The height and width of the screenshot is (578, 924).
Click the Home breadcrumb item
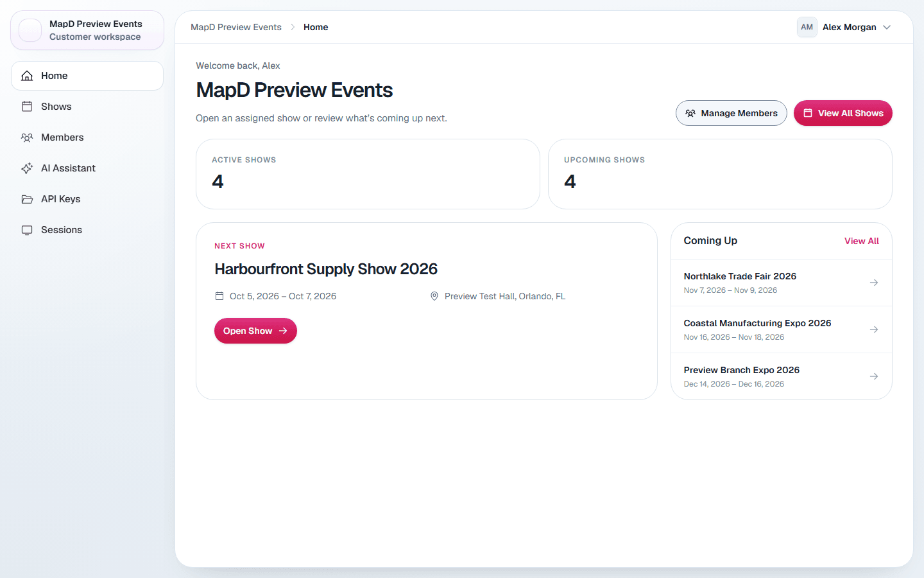316,27
